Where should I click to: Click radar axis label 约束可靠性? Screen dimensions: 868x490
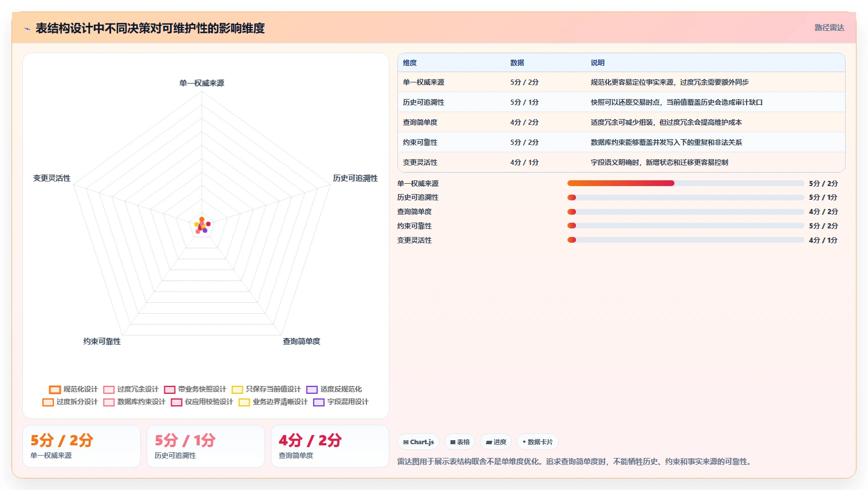(x=102, y=342)
